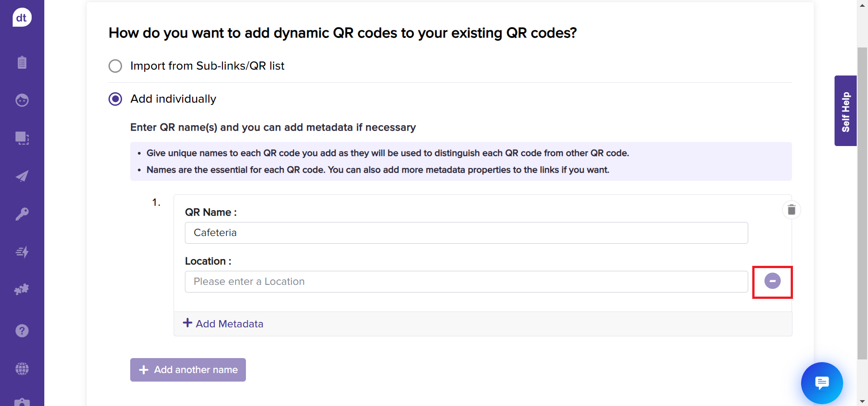868x406 pixels.
Task: Open the clipboard forms sidebar icon
Action: (x=22, y=62)
